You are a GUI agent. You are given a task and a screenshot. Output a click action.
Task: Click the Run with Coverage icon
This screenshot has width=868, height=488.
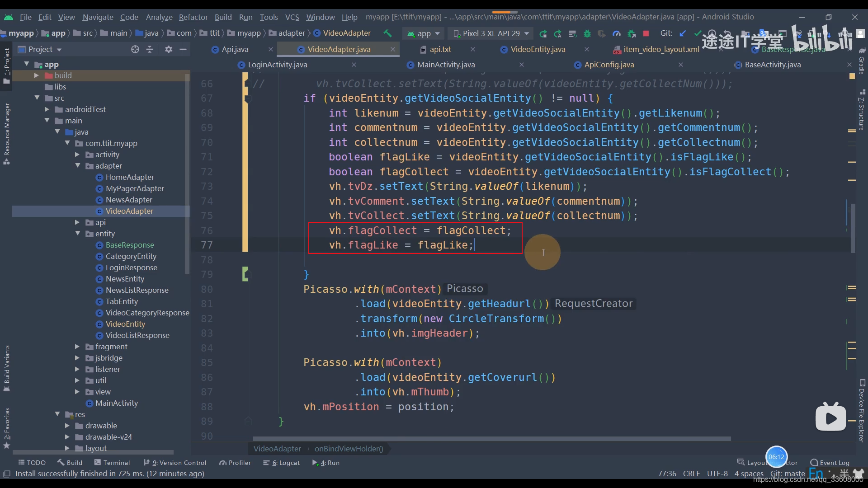[602, 33]
